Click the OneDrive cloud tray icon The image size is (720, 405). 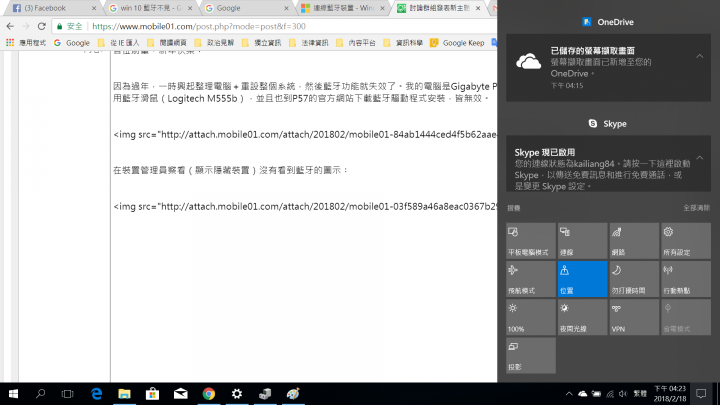(x=582, y=394)
